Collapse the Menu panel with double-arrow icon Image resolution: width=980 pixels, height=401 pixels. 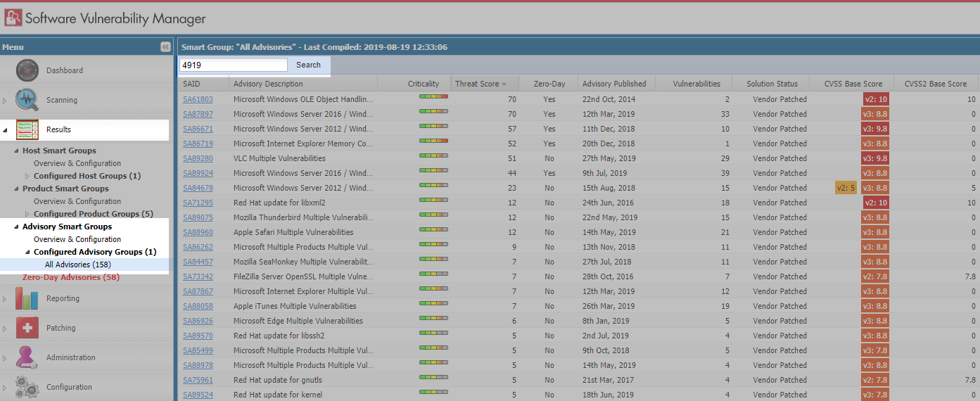(165, 47)
